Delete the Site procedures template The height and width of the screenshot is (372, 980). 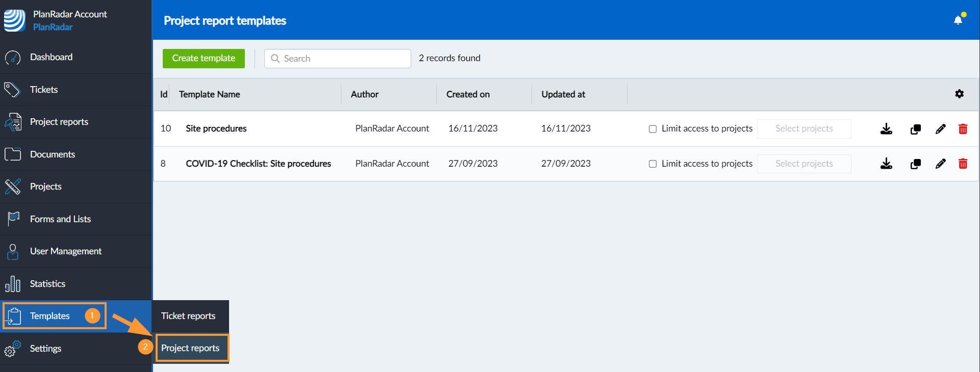coord(963,129)
